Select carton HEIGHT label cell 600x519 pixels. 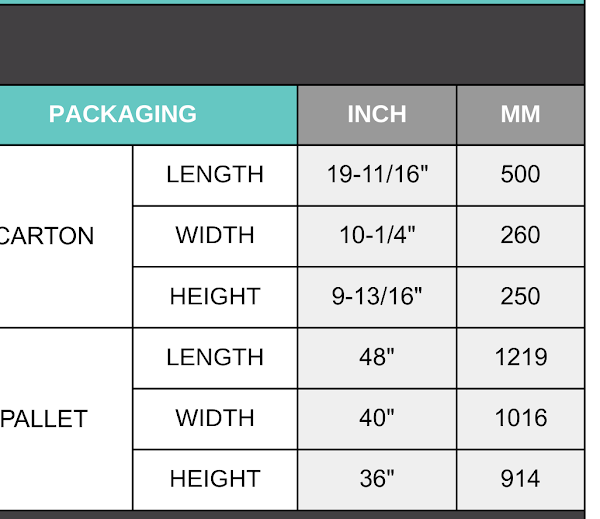tap(215, 297)
